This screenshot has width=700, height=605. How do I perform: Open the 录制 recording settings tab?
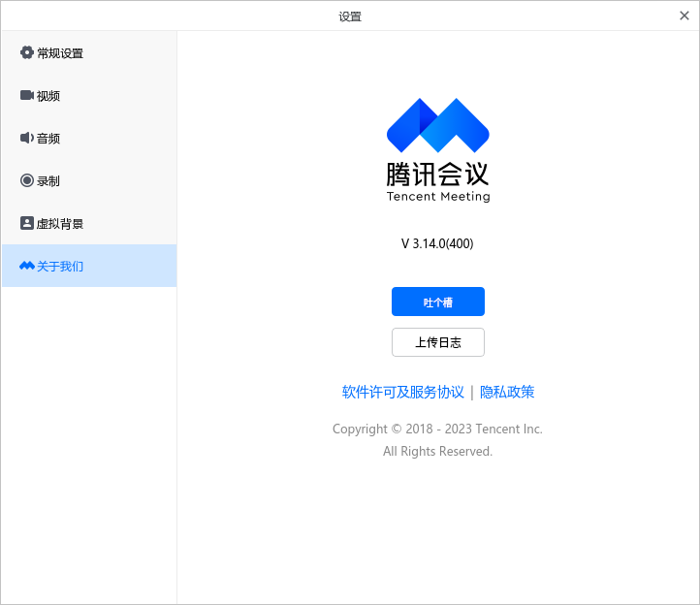click(x=89, y=180)
